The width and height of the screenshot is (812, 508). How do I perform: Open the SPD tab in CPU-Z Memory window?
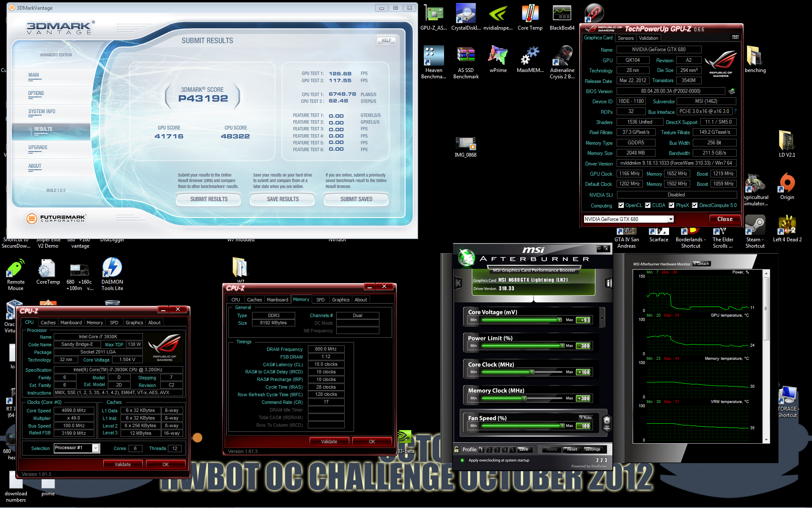[320, 300]
